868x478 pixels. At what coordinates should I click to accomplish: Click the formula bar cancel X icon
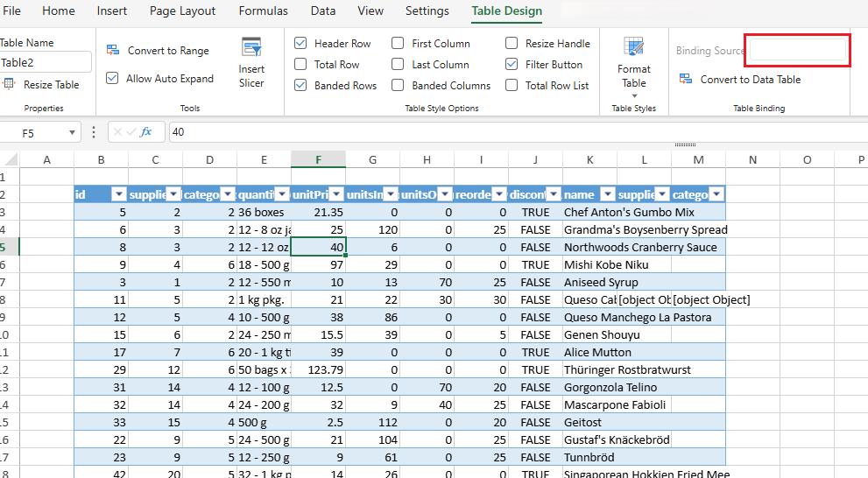[x=117, y=131]
